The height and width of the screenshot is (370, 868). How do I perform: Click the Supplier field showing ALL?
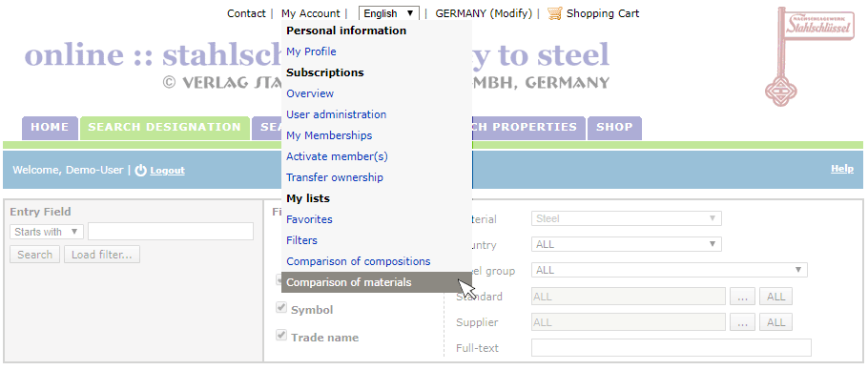629,322
